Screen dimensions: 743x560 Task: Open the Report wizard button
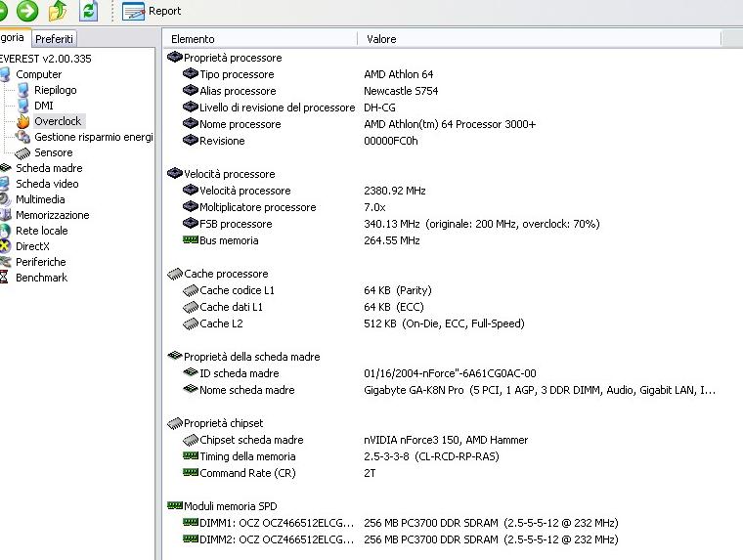click(x=152, y=11)
